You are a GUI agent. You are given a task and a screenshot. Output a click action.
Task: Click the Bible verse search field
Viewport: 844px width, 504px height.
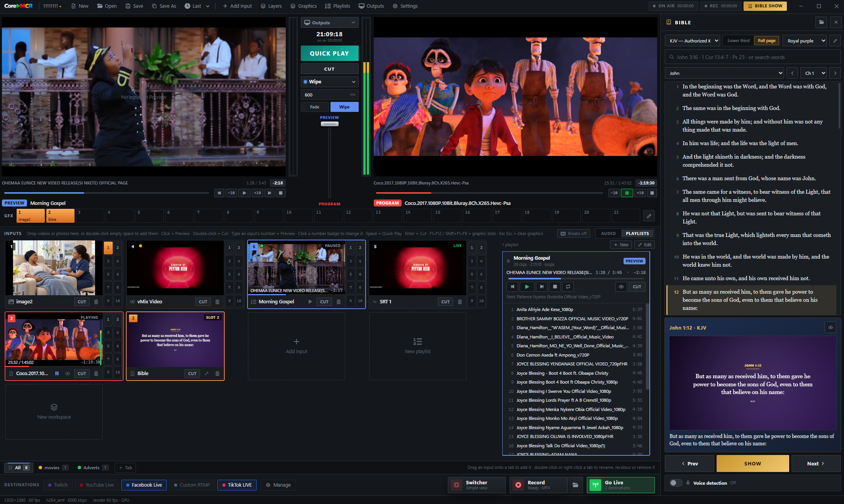pos(752,57)
